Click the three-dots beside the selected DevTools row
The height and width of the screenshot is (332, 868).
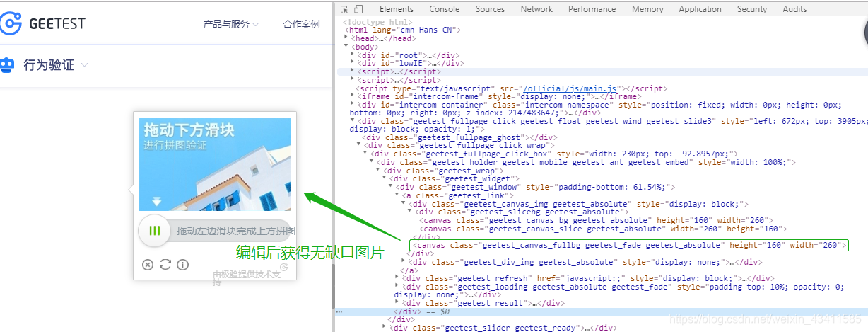[339, 311]
